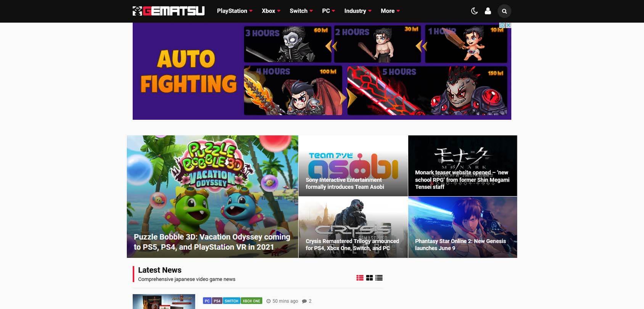Open the first Latest News article thumbnail

click(164, 302)
